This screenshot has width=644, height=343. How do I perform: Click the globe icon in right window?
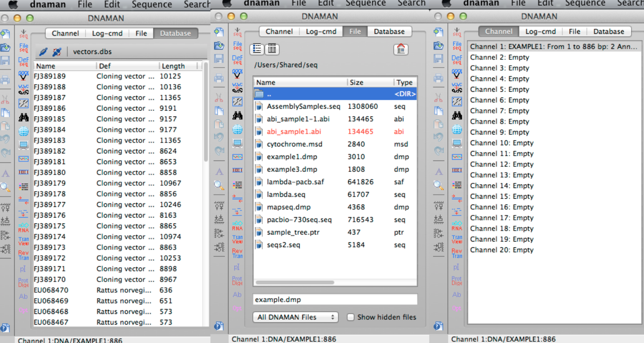tap(457, 129)
